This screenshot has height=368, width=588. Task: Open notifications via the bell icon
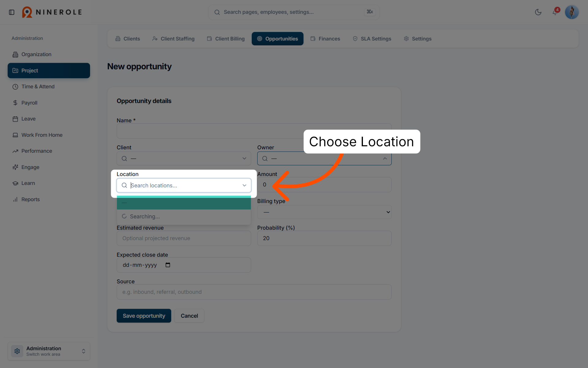pyautogui.click(x=555, y=12)
